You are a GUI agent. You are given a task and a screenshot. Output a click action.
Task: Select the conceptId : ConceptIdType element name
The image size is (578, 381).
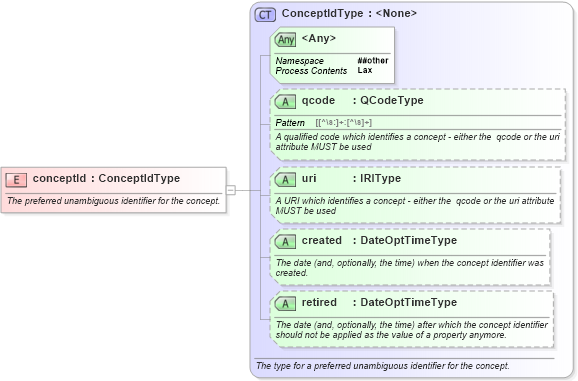[106, 178]
